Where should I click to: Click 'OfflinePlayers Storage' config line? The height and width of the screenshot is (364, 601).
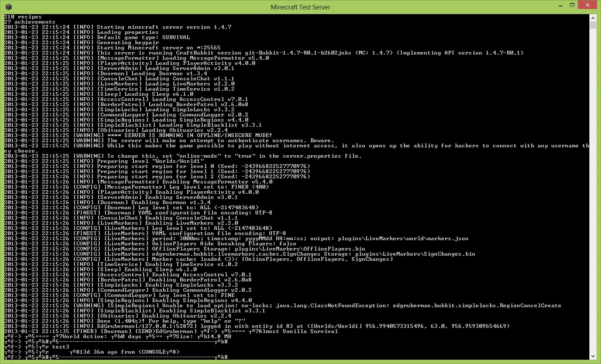(x=185, y=249)
